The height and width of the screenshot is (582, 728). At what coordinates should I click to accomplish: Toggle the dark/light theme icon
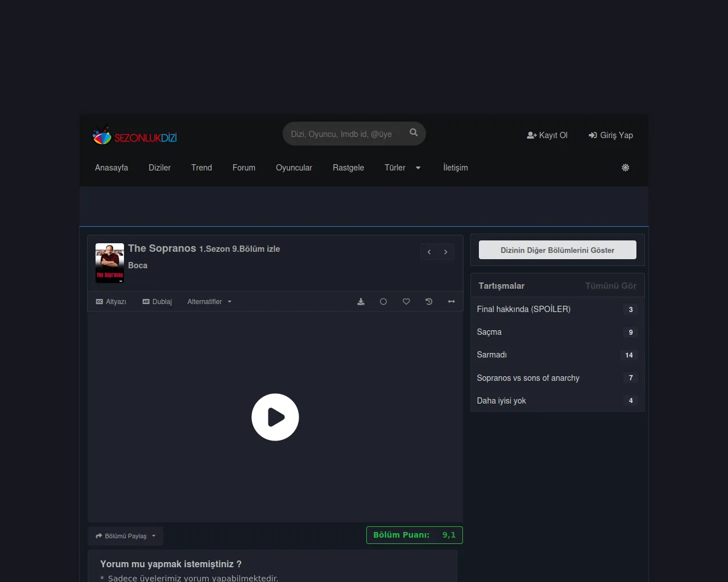click(x=625, y=168)
